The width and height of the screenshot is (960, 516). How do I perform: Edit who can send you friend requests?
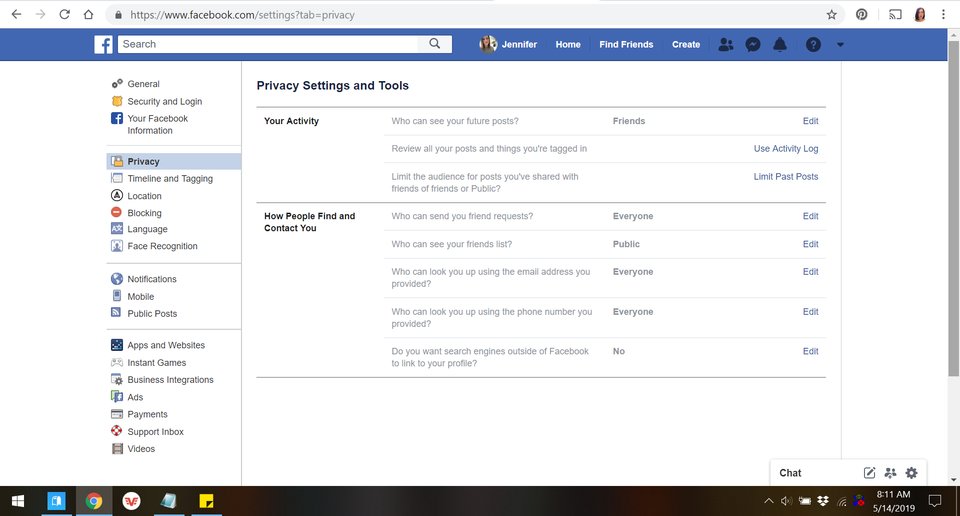(x=810, y=216)
